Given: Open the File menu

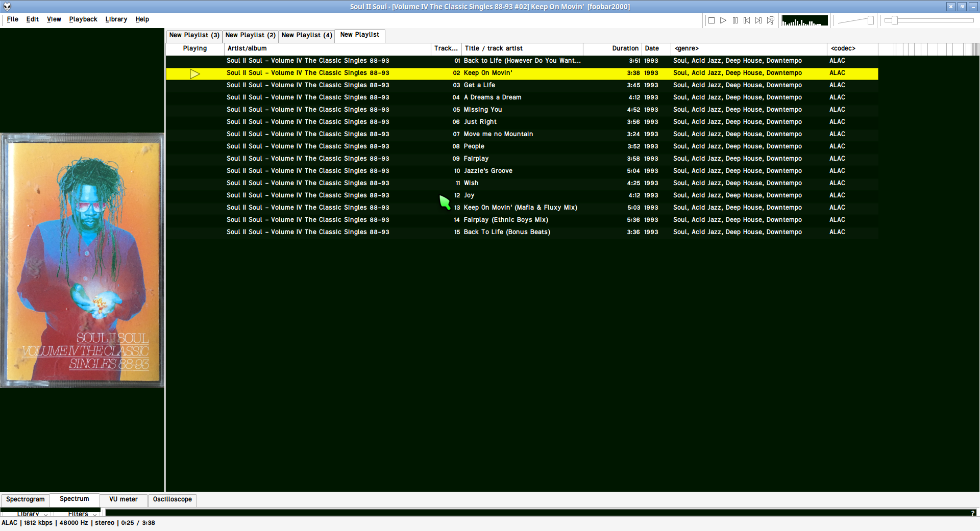Looking at the screenshot, I should pos(13,19).
